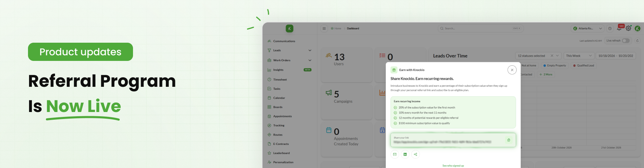Toggle the hamburger sidebar menu button

pyautogui.click(x=324, y=28)
